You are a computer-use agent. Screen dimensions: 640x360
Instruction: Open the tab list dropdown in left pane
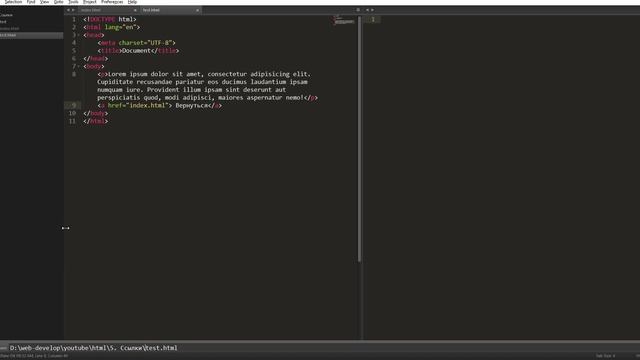click(x=358, y=10)
